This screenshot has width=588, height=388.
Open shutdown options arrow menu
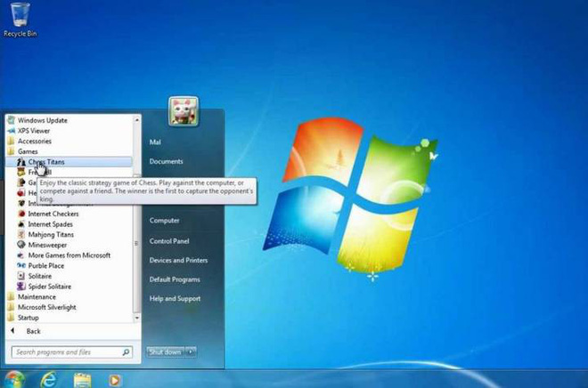192,352
